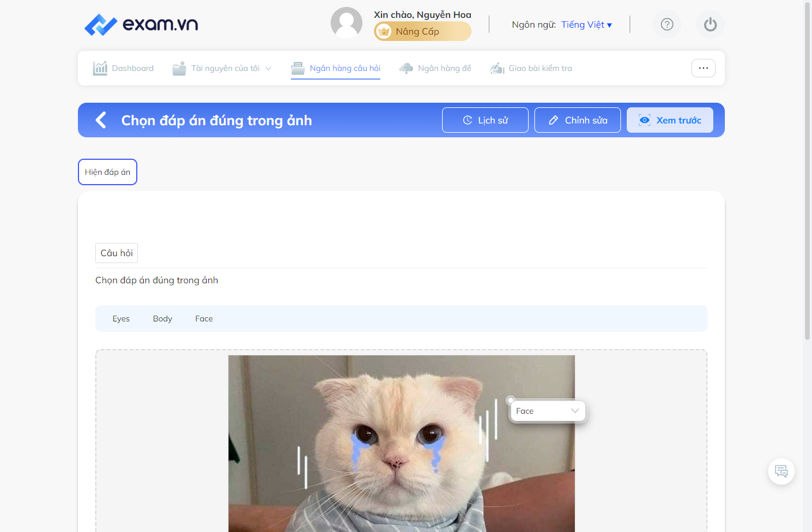Click the crying cat image

(x=402, y=443)
